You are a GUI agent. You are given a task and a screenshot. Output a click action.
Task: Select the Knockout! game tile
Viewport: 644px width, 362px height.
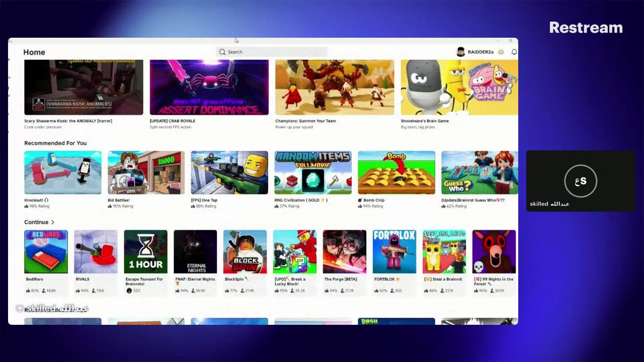click(63, 172)
